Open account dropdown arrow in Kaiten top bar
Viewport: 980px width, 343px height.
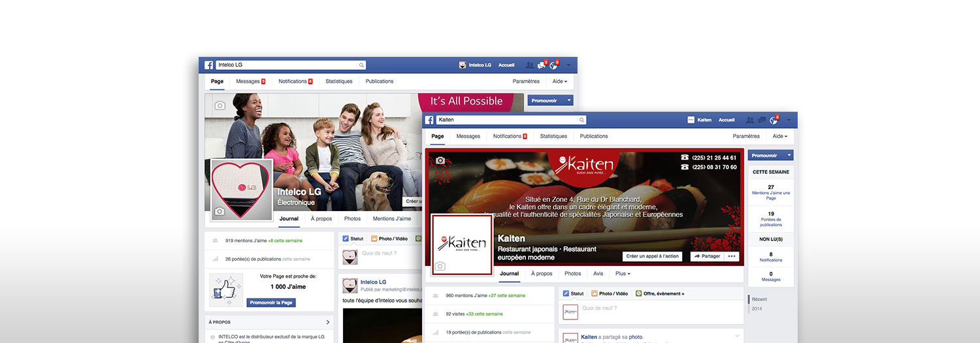pos(789,120)
